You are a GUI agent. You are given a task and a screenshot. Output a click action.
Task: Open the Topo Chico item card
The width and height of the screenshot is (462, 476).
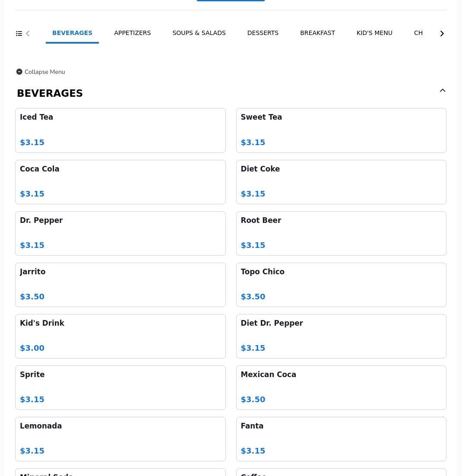(341, 285)
